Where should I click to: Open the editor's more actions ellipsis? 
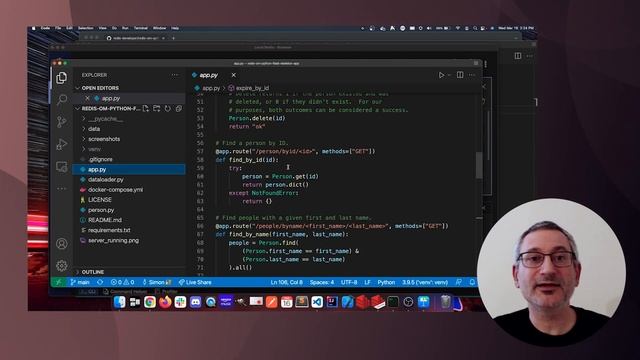[x=472, y=75]
